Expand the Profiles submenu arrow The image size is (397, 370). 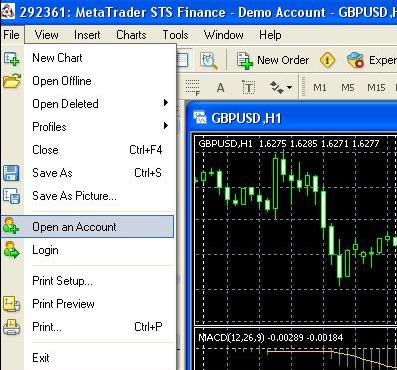[166, 126]
